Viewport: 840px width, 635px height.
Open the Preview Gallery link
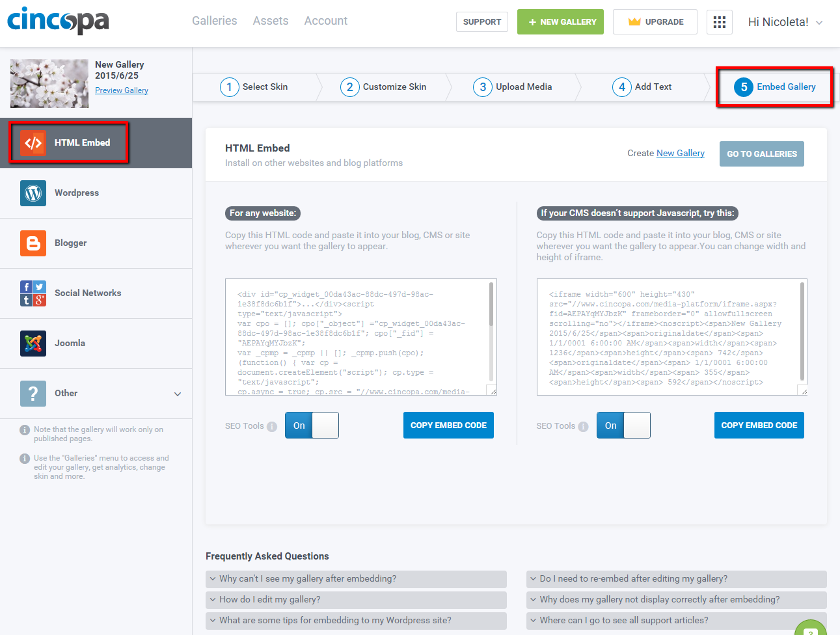(x=122, y=90)
